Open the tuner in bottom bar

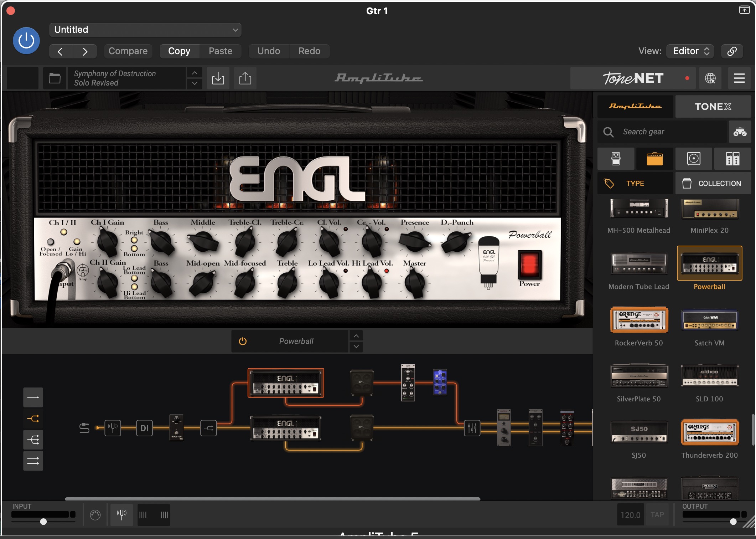[x=121, y=514]
